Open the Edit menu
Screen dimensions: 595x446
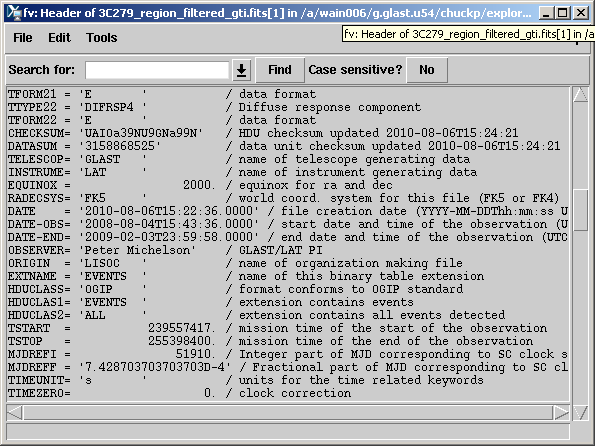tap(59, 38)
